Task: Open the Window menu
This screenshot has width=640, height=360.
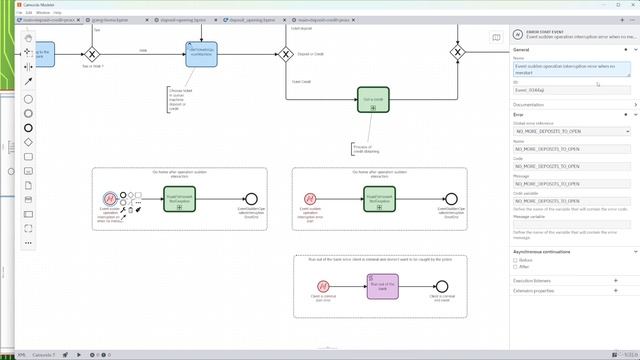Action: tap(43, 13)
